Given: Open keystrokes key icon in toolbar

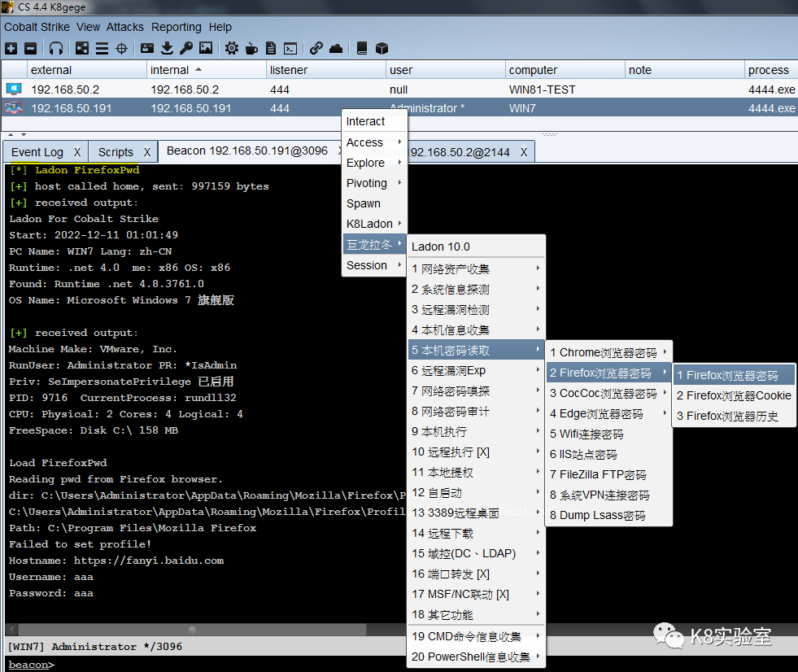Looking at the screenshot, I should pos(186,48).
